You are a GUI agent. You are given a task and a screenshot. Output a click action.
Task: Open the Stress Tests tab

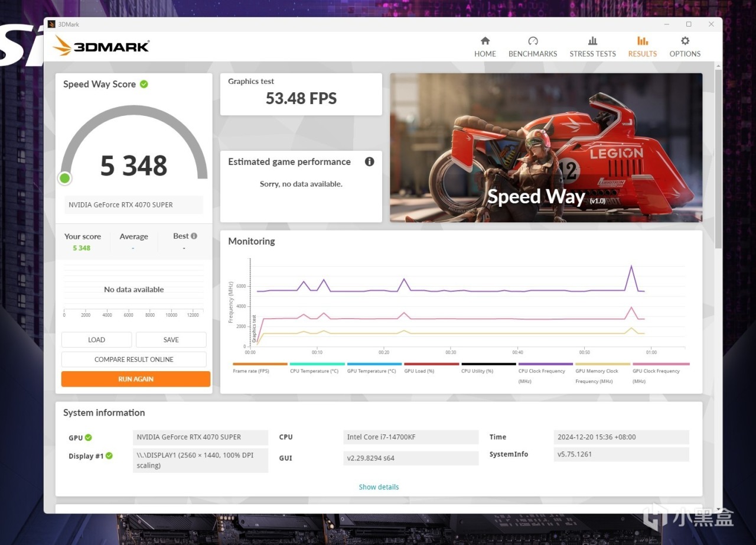tap(592, 47)
